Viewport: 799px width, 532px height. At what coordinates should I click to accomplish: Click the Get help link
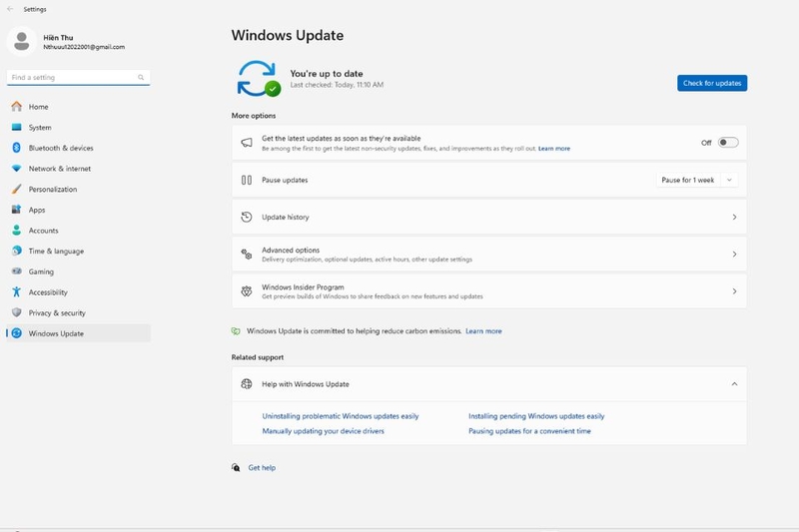pos(262,467)
